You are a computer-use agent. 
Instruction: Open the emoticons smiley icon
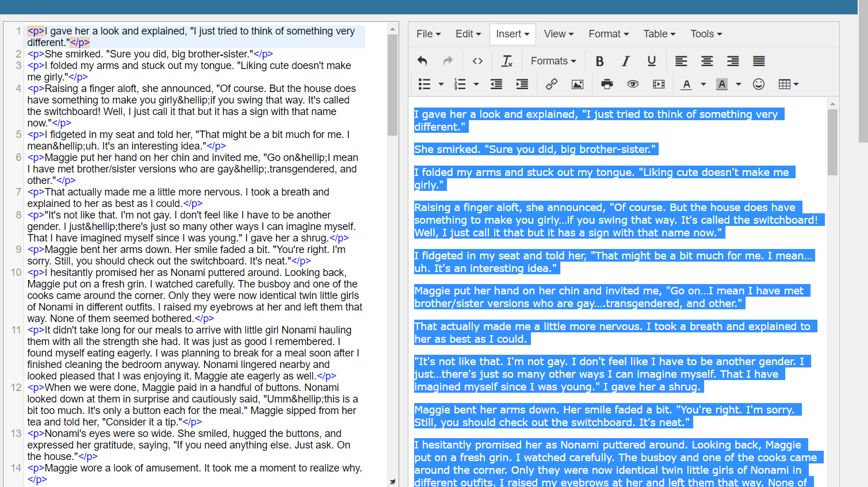coord(759,85)
